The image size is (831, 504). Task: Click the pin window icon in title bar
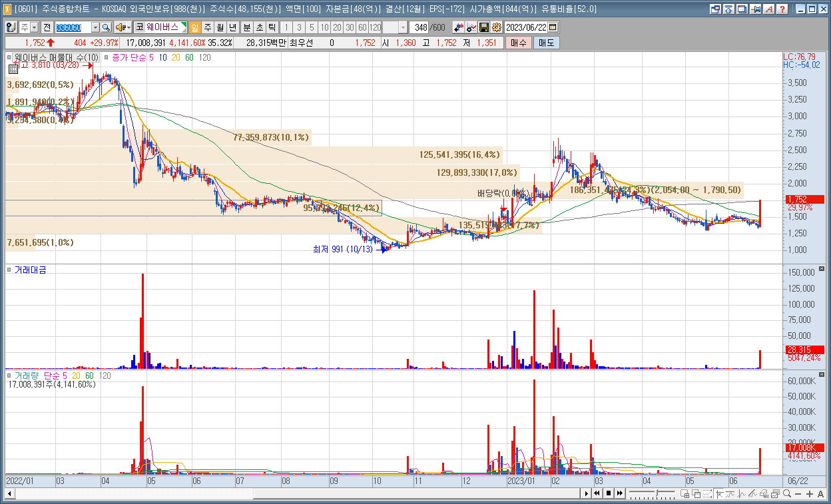tap(756, 9)
